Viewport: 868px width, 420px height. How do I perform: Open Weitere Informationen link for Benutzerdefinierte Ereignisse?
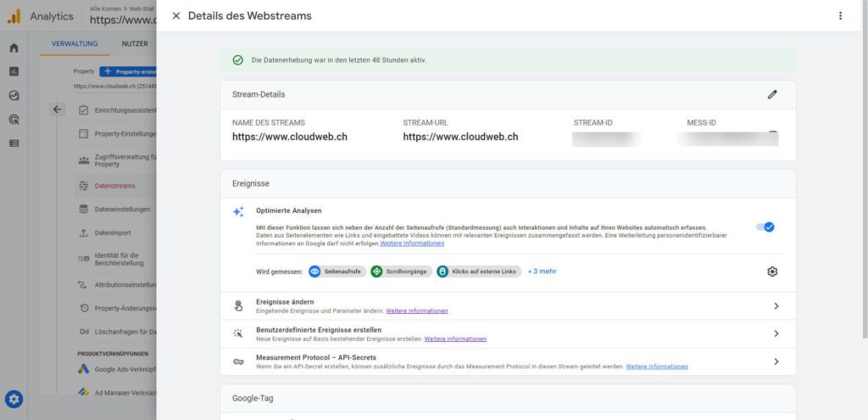[455, 339]
